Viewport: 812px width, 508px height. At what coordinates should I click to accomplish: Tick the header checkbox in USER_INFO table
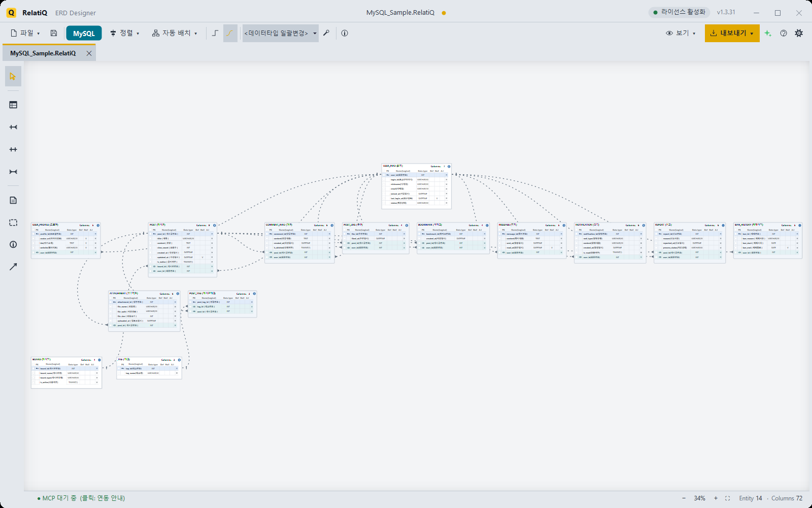(x=384, y=171)
